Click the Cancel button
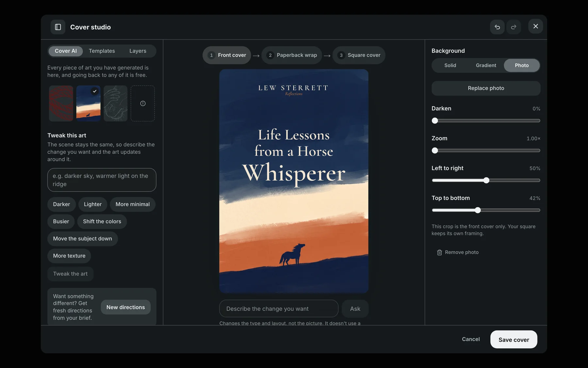Screen dimensions: 588x368 click(471, 339)
